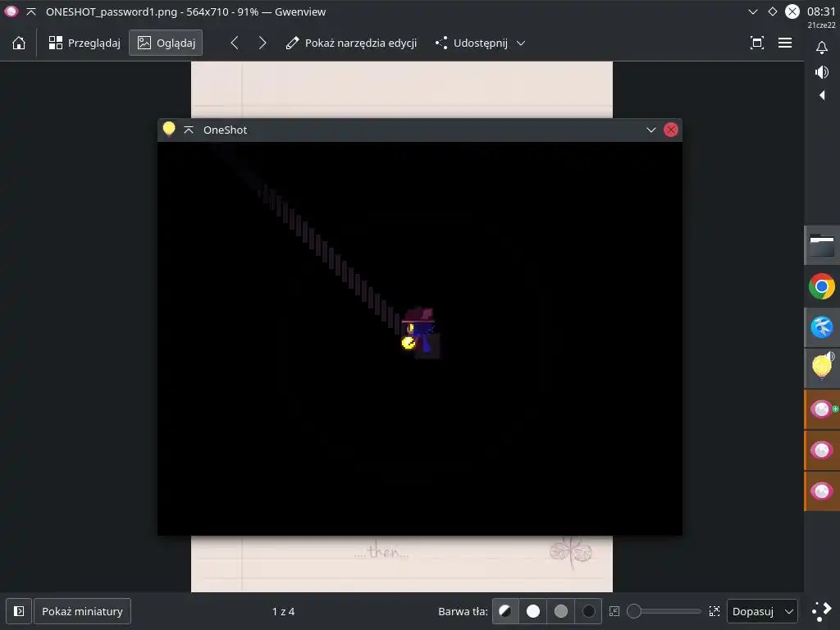Open the Dopasuj zoom dropdown
This screenshot has height=630, width=840.
(762, 611)
